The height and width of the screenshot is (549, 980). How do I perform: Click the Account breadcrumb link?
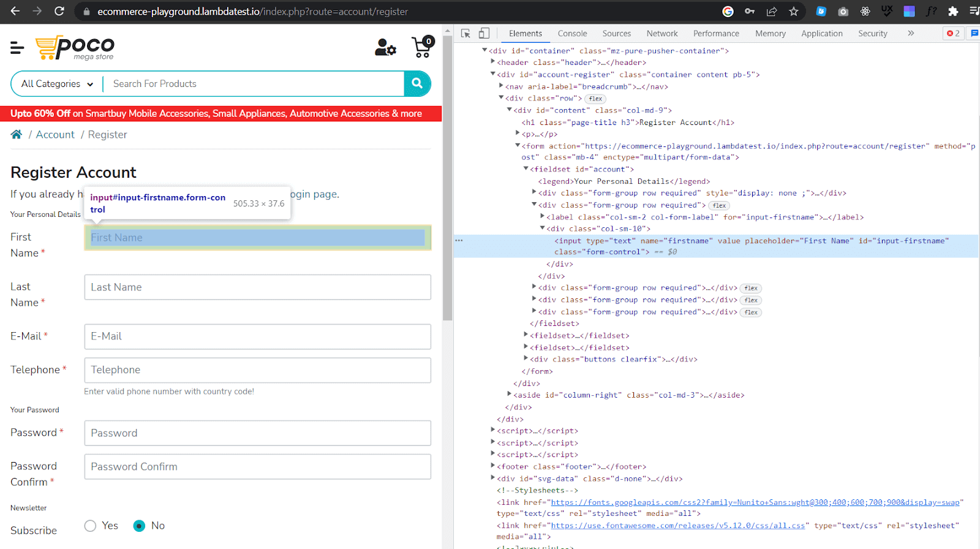pos(55,135)
